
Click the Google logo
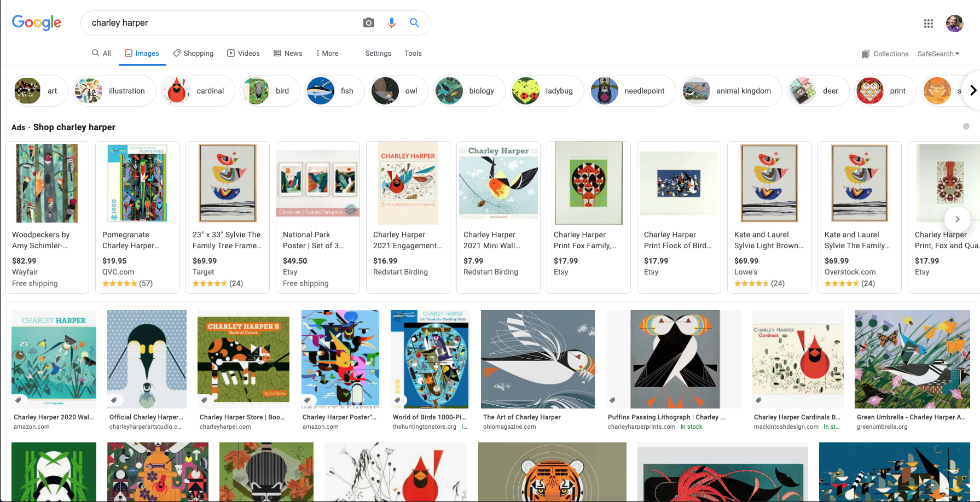[37, 22]
